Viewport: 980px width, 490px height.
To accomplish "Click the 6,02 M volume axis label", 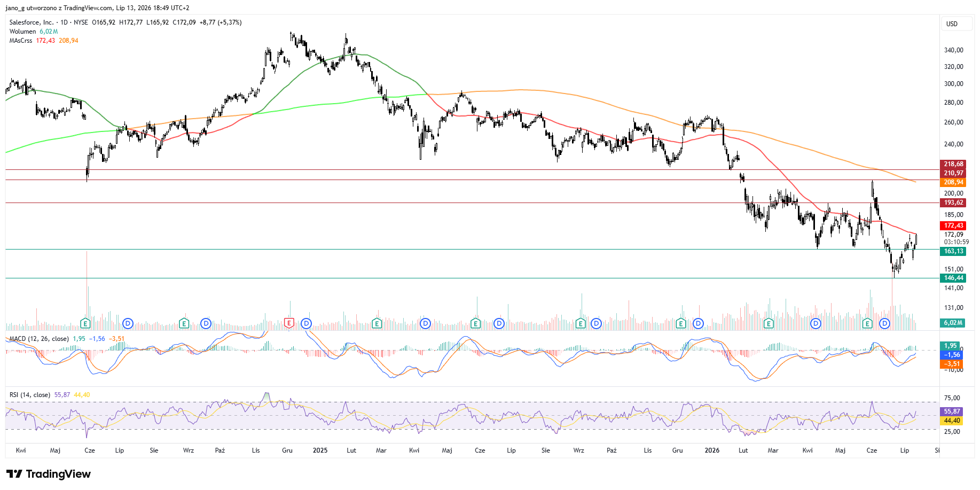I will [x=953, y=323].
